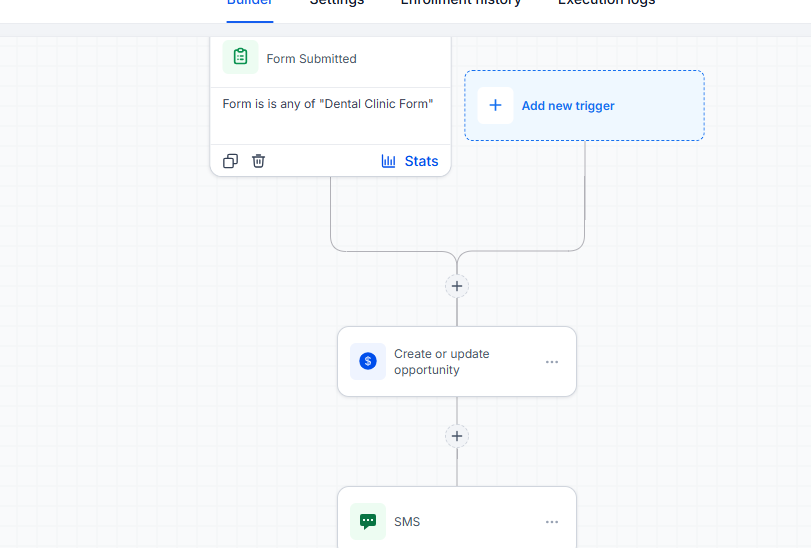This screenshot has width=811, height=548.
Task: Click the Dental Clinic Form filter text
Action: [x=328, y=104]
